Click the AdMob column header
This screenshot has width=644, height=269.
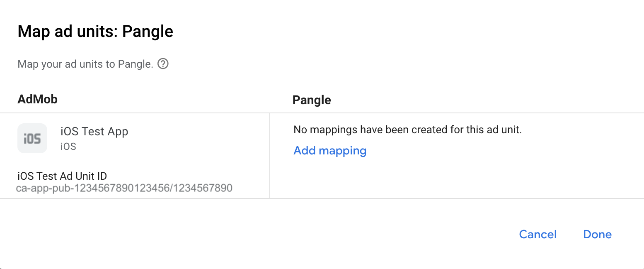(37, 99)
